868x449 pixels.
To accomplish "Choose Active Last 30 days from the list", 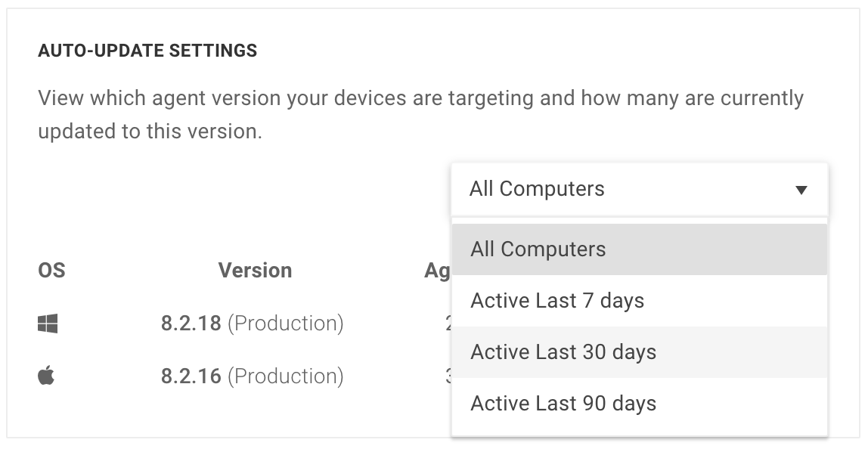I will tap(563, 351).
